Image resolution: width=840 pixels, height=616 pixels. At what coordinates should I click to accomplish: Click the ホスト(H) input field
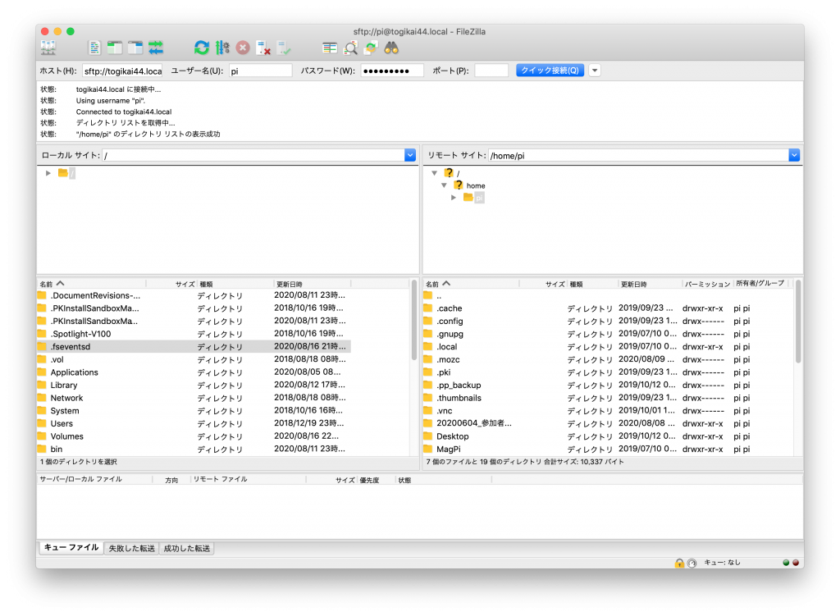click(x=121, y=71)
